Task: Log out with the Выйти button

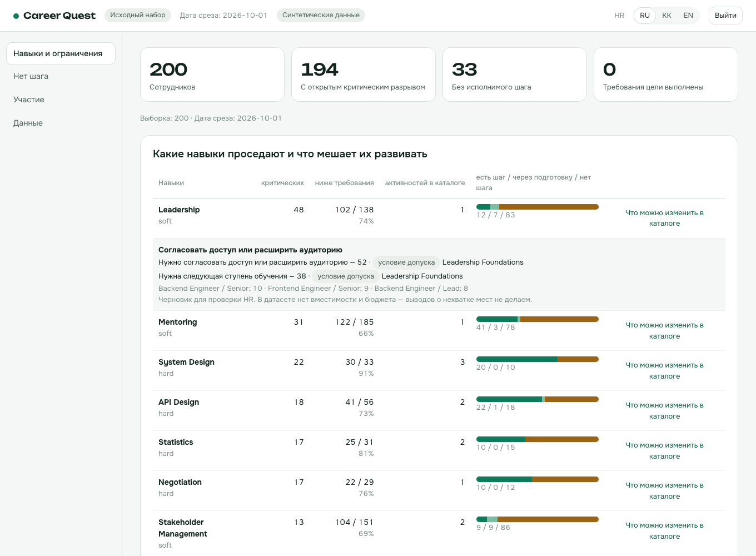Action: (x=725, y=16)
